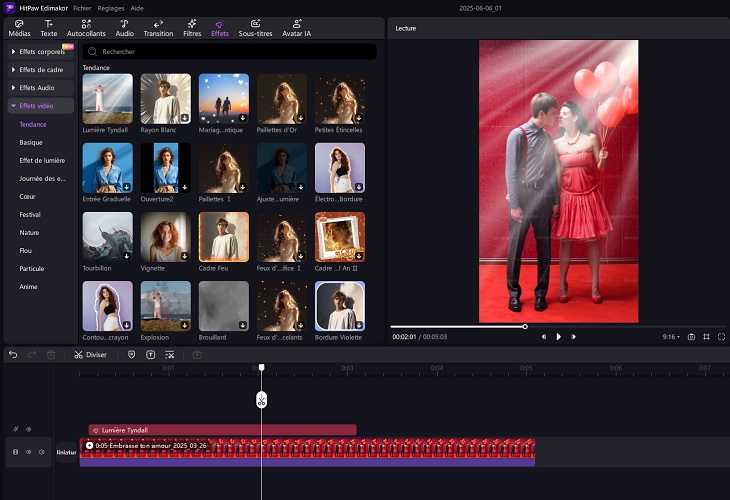Open the Aide menu

pos(137,8)
